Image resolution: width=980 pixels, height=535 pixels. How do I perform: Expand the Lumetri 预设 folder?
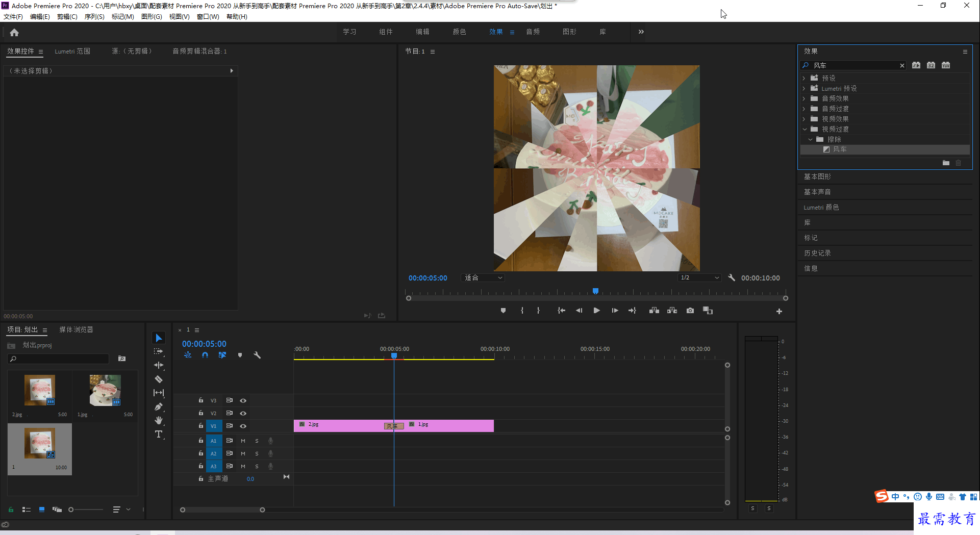click(804, 88)
